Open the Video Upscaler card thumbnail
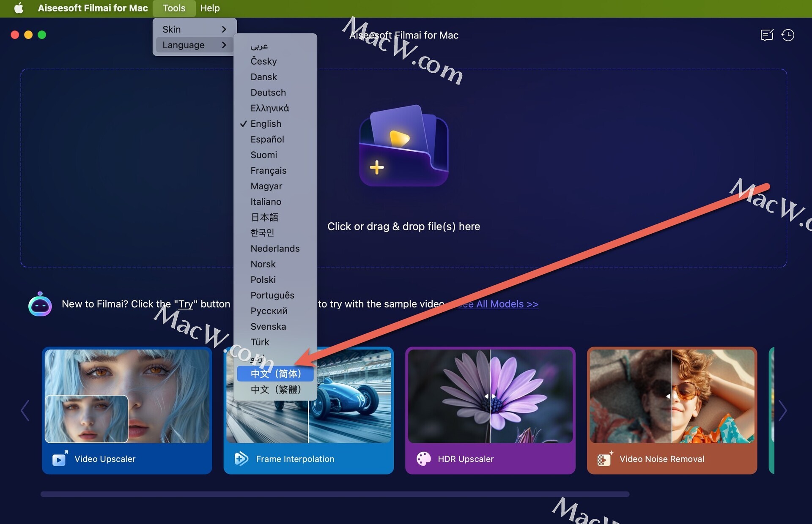The width and height of the screenshot is (812, 524). 127,396
